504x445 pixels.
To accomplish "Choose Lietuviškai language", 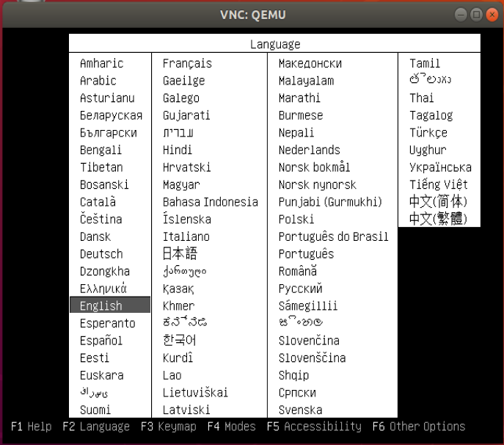I will [x=195, y=392].
